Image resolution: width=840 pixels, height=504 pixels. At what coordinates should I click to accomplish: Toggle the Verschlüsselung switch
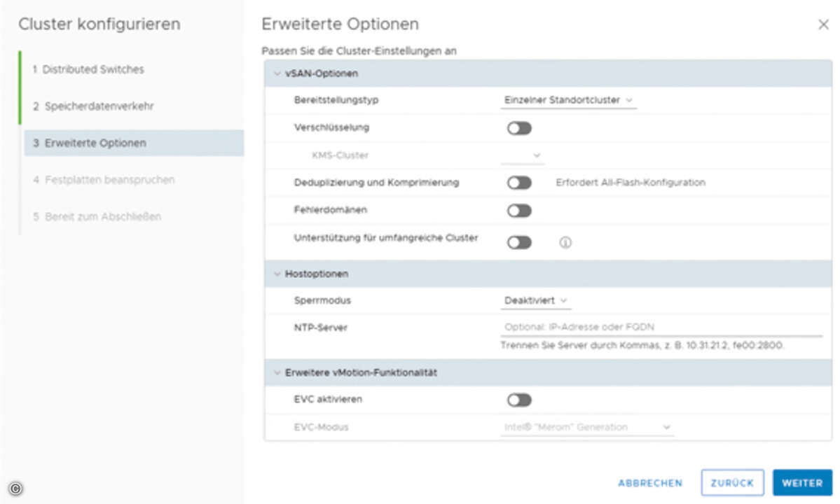click(x=519, y=128)
